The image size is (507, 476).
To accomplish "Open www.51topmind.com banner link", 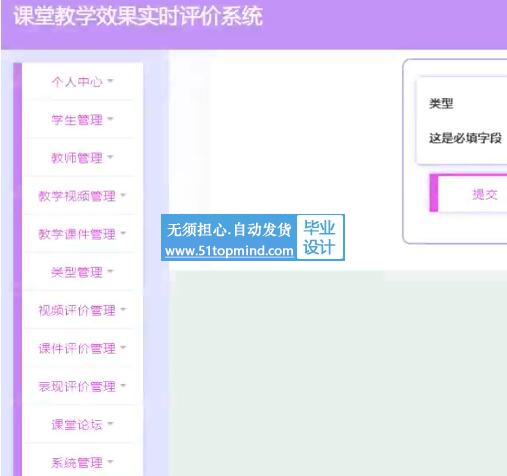I will pyautogui.click(x=229, y=251).
